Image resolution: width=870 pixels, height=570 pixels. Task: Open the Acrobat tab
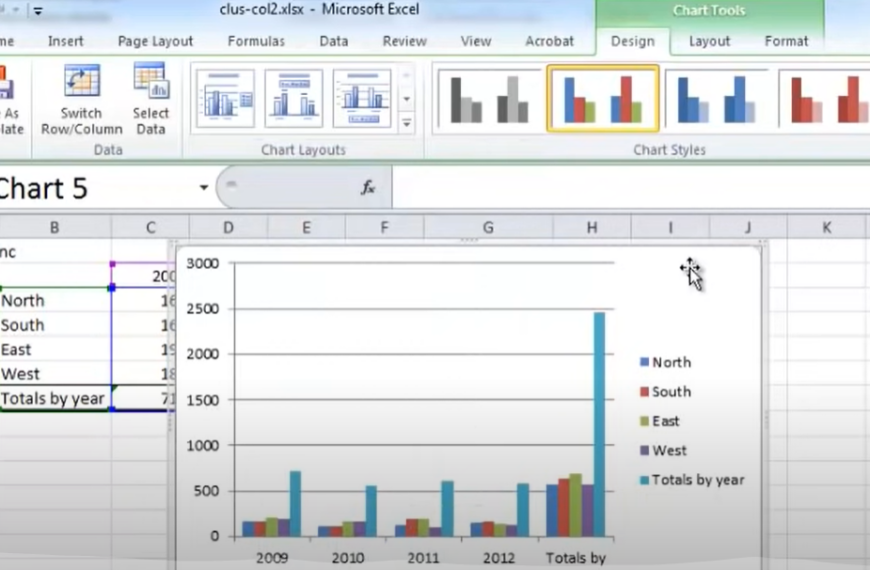(x=549, y=41)
